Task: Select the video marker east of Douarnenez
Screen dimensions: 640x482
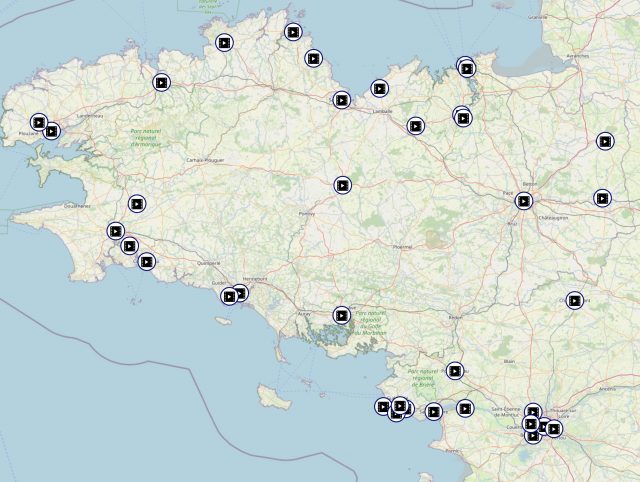Action: click(137, 203)
